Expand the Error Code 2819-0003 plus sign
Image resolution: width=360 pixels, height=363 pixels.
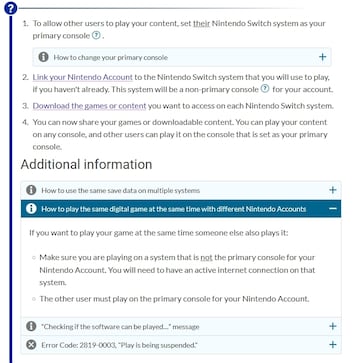pyautogui.click(x=333, y=344)
